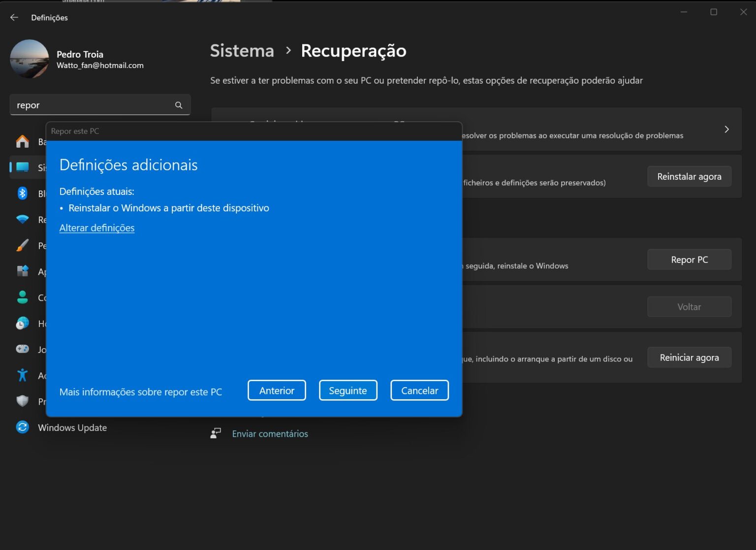Open Contas using the green person icon
The width and height of the screenshot is (756, 550).
[x=23, y=297]
